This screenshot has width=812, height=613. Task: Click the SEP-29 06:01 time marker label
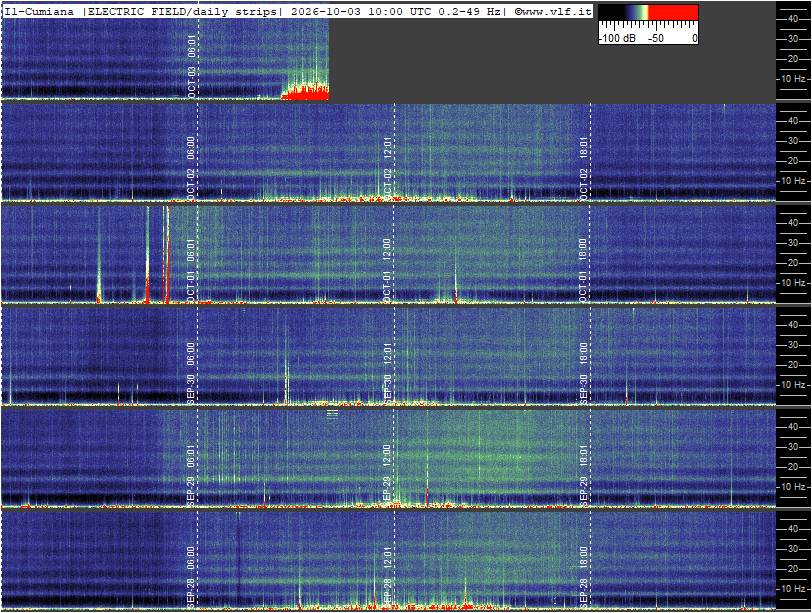click(192, 475)
